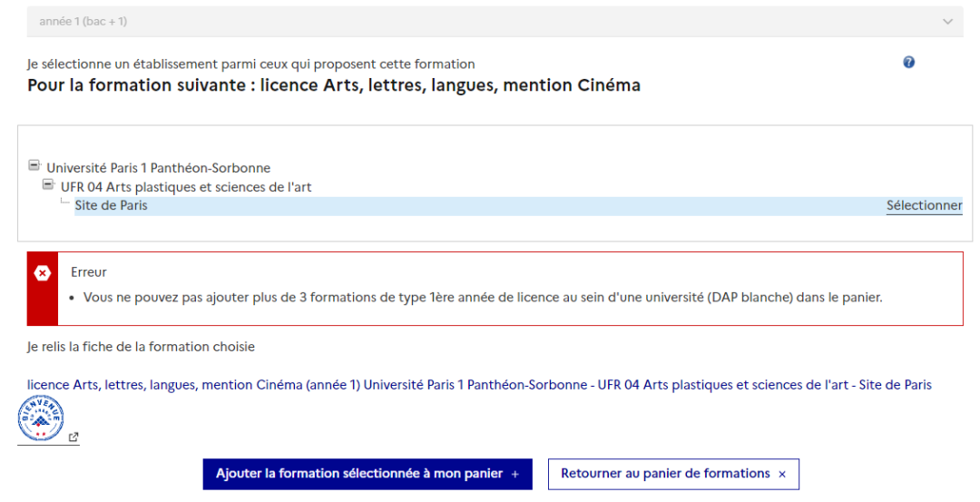Click Retourner au panier de formations
The width and height of the screenshot is (980, 502).
click(x=673, y=474)
